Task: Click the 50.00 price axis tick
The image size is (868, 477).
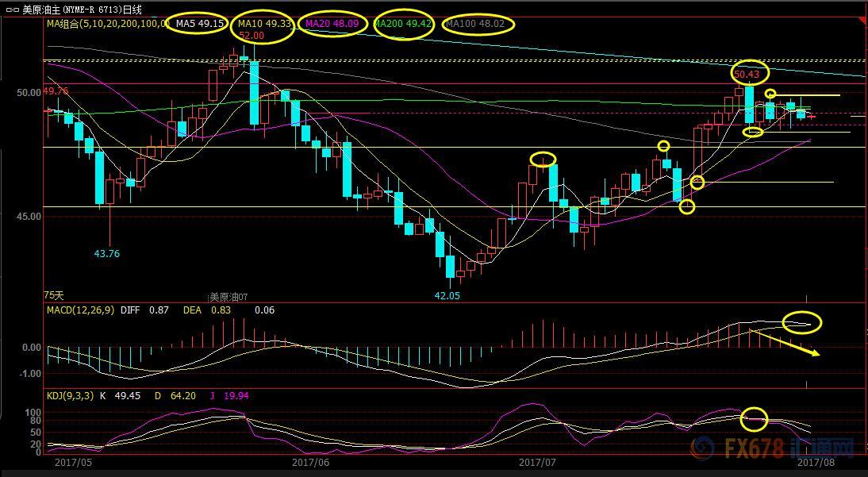Action: click(x=30, y=93)
